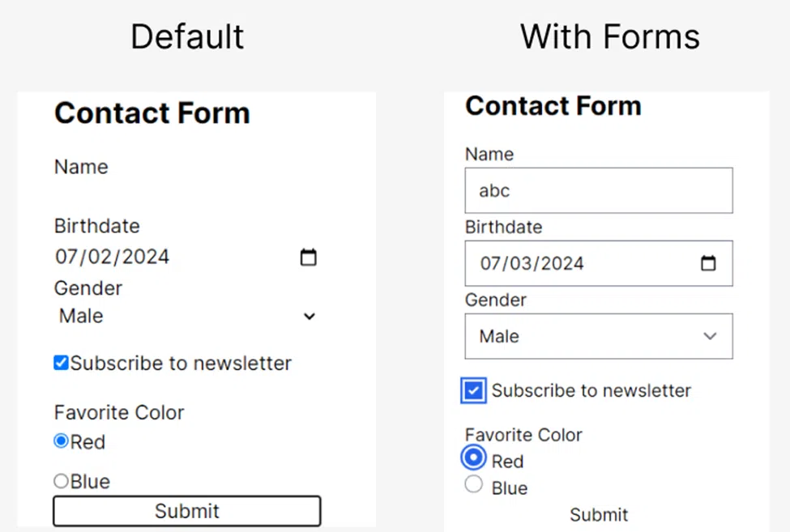Click the borderless Submit in With Forms

pos(599,514)
